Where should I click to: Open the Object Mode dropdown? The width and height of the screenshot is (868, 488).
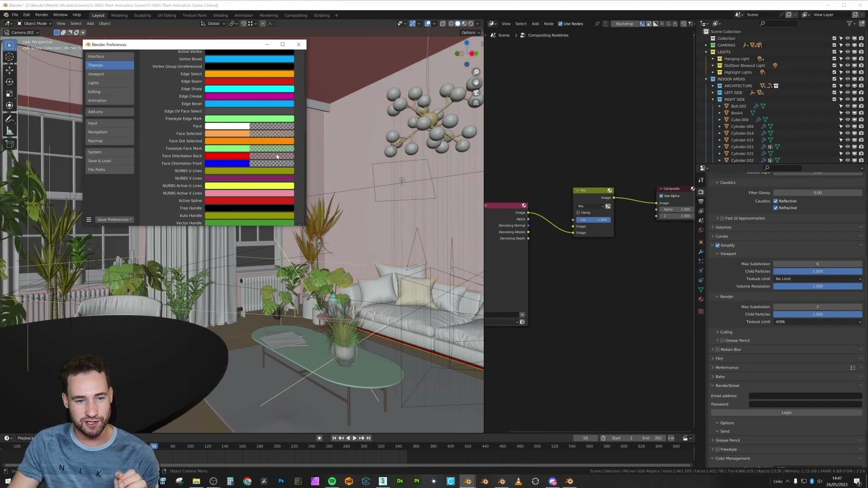point(34,23)
